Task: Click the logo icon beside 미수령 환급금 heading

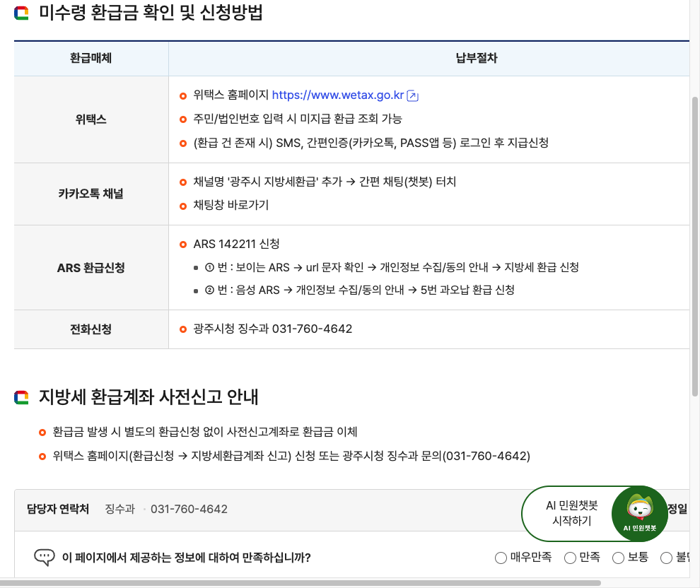Action: pos(21,13)
